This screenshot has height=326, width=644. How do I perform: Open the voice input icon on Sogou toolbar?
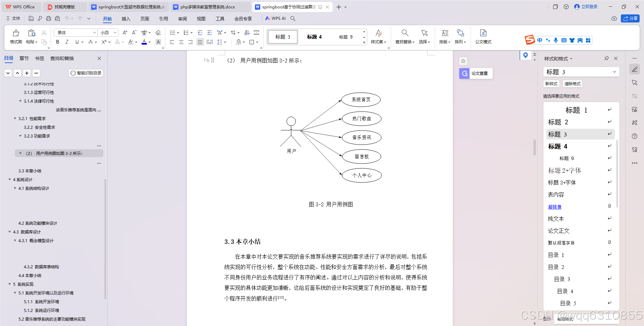(x=556, y=40)
